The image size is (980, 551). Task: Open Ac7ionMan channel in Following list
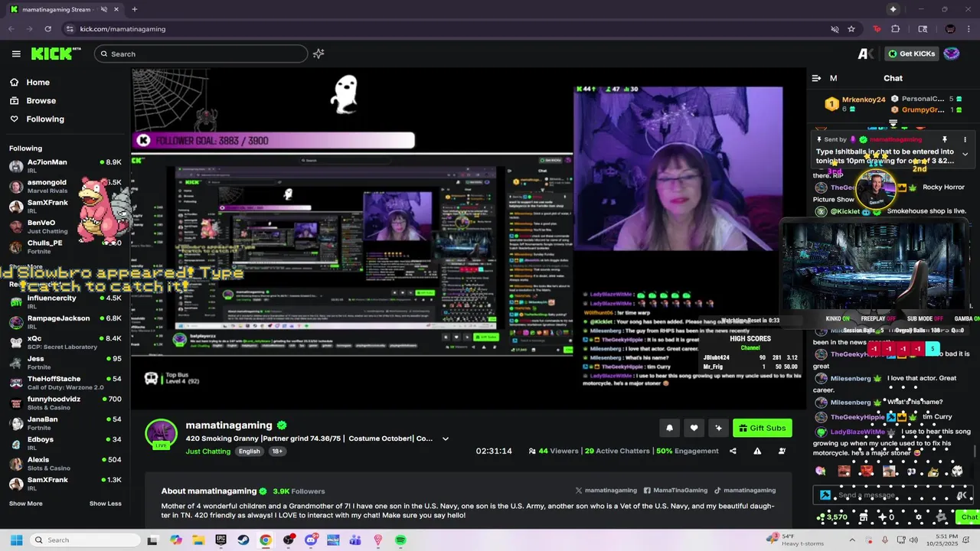pyautogui.click(x=65, y=165)
